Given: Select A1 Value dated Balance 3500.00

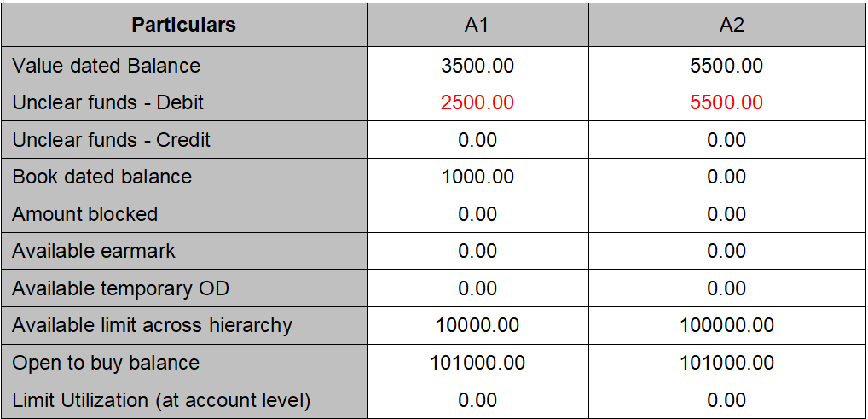Looking at the screenshot, I should (477, 66).
